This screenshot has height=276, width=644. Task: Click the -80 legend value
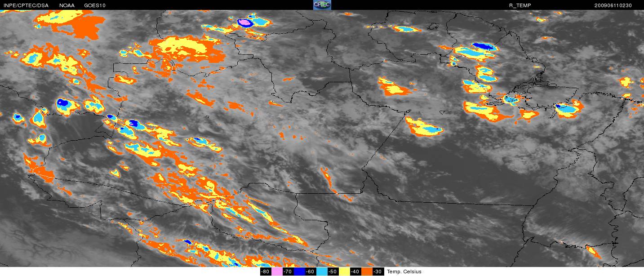tap(265, 272)
